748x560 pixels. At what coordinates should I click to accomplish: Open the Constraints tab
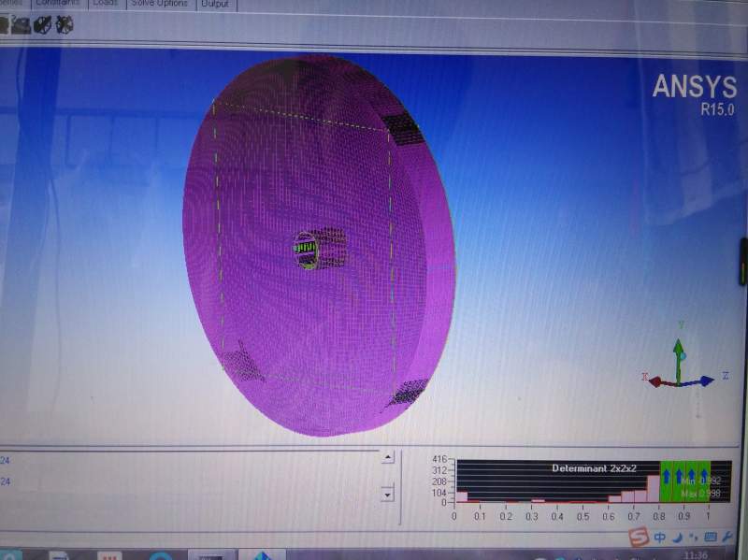coord(59,4)
